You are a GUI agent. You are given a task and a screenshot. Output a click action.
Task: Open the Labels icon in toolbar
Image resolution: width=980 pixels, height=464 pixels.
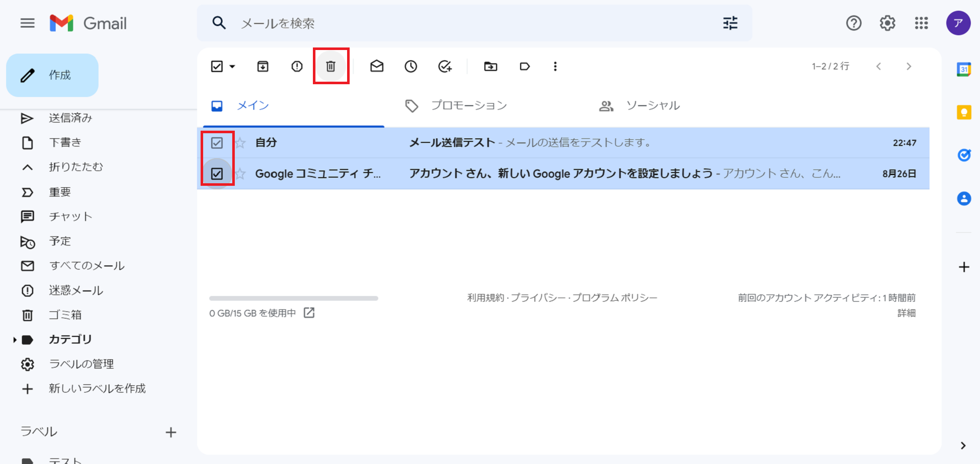tap(525, 66)
